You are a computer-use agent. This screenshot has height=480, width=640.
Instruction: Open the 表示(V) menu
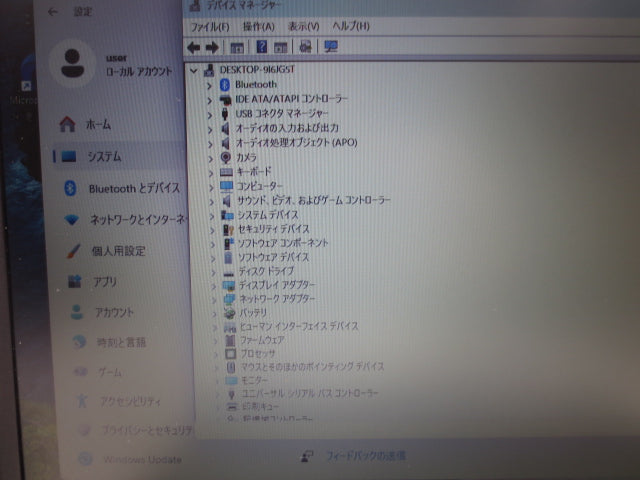click(x=304, y=27)
